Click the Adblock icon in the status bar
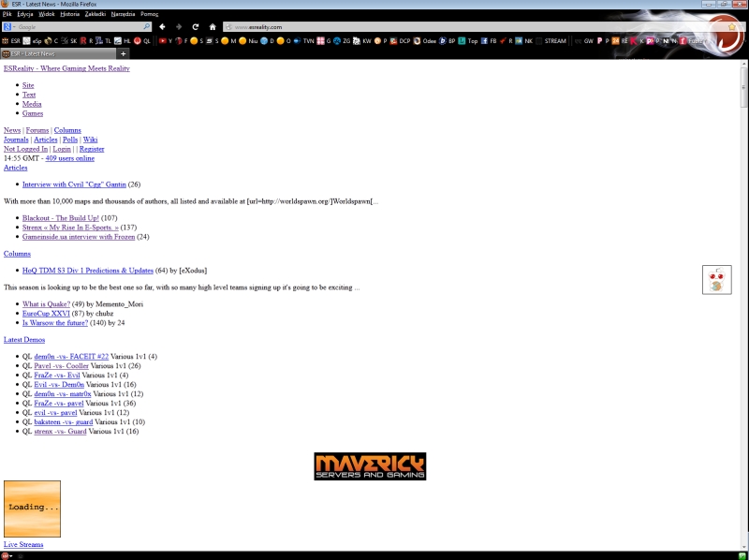The height and width of the screenshot is (560, 749). [x=7, y=555]
